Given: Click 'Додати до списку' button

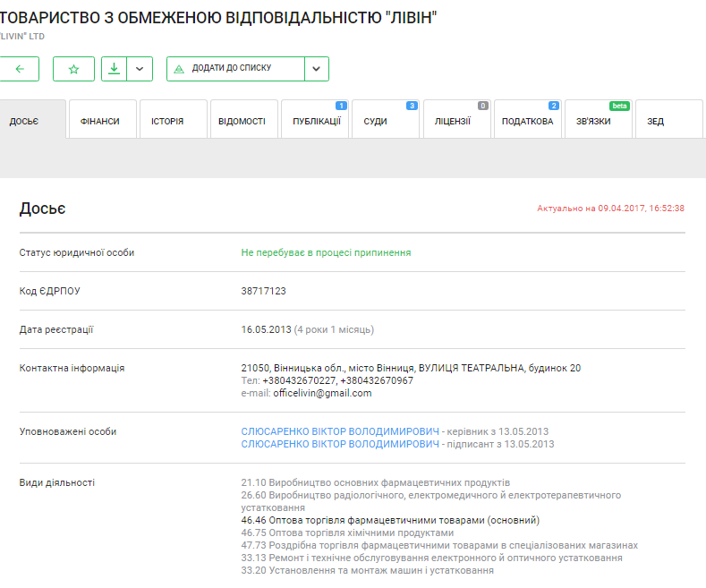Looking at the screenshot, I should coord(235,69).
